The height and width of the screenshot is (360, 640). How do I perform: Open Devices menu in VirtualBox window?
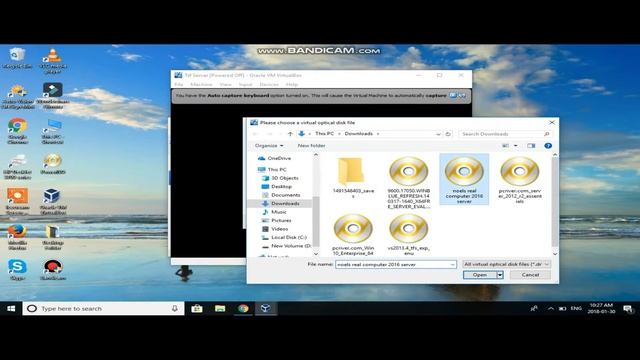pyautogui.click(x=269, y=84)
